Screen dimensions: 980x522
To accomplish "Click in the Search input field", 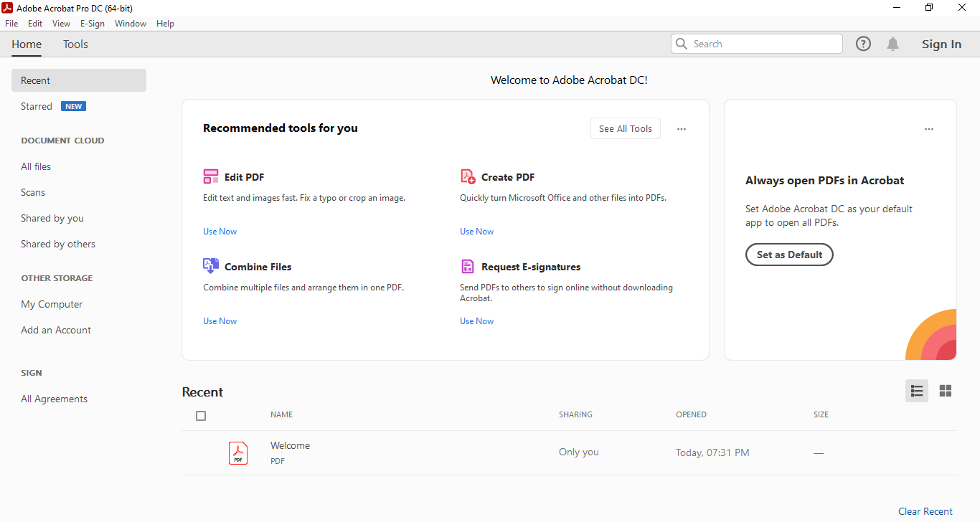I will click(764, 44).
